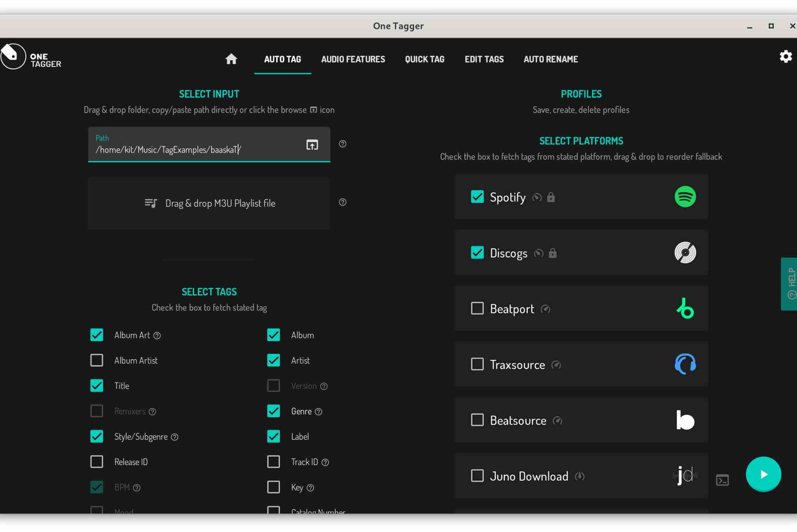Image resolution: width=797 pixels, height=532 pixels.
Task: Check the Album Artist tag checkbox
Action: pos(97,360)
